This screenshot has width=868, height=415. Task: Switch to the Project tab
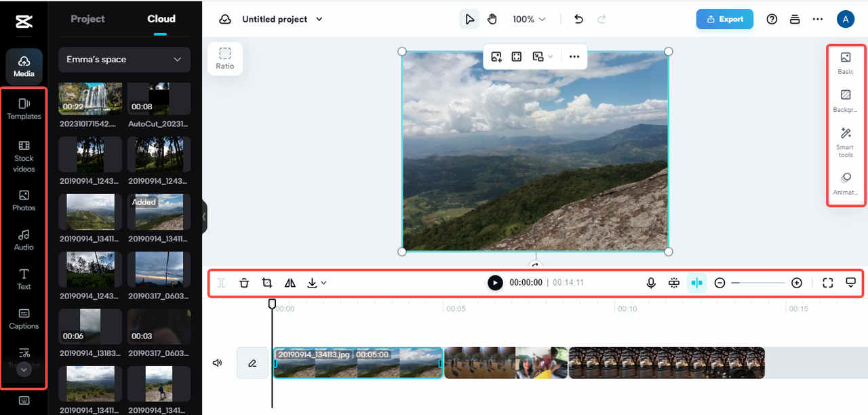click(88, 19)
